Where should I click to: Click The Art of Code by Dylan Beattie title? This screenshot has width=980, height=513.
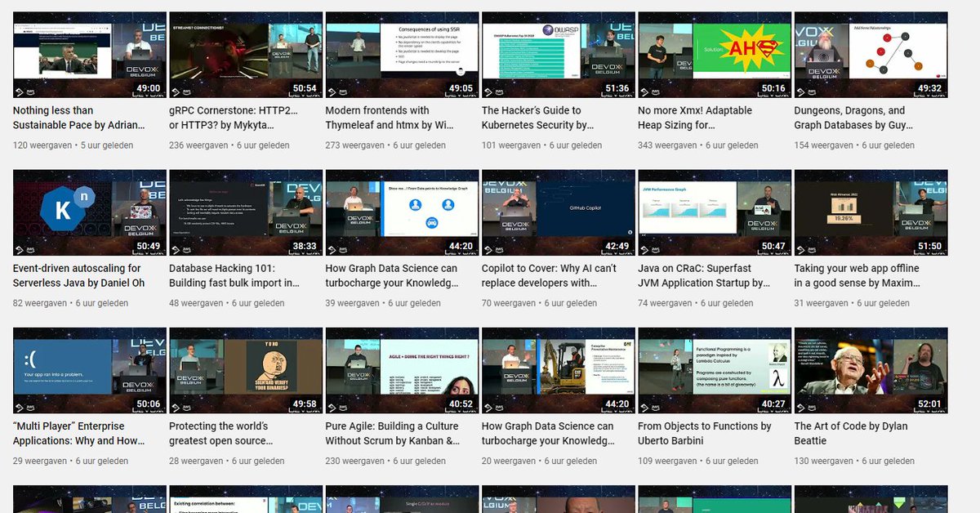(852, 433)
